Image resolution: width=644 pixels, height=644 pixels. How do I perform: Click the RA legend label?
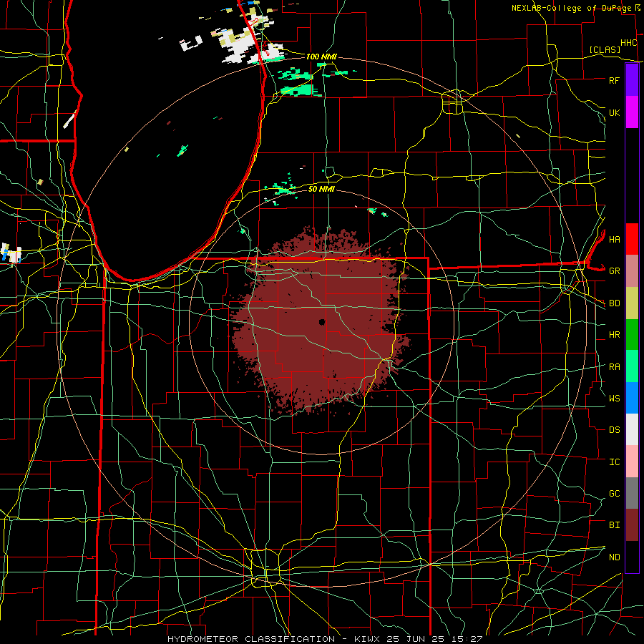pyautogui.click(x=614, y=367)
